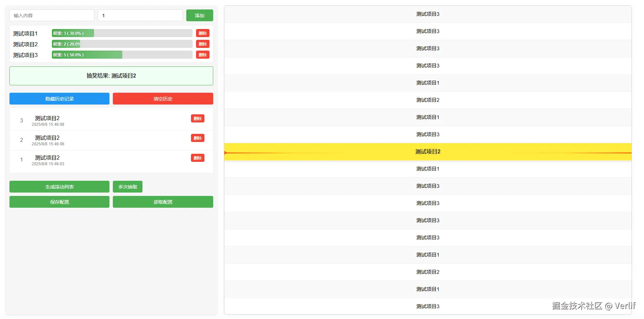
Task: Click the green 添加 button
Action: click(199, 16)
